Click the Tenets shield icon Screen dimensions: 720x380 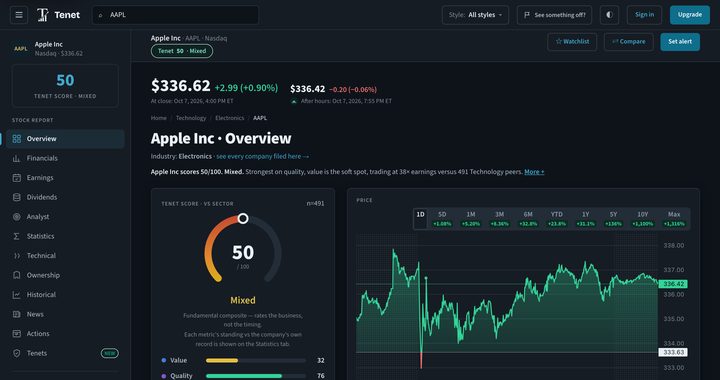(17, 353)
